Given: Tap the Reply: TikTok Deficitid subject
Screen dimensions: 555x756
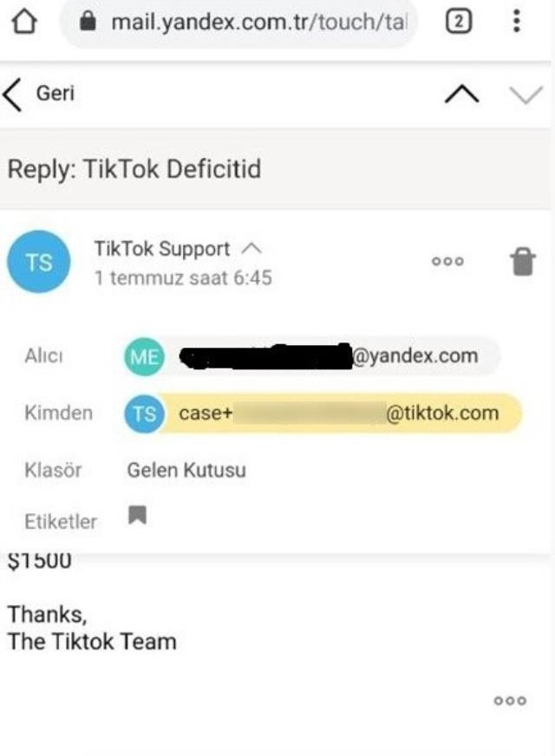Looking at the screenshot, I should tap(134, 170).
